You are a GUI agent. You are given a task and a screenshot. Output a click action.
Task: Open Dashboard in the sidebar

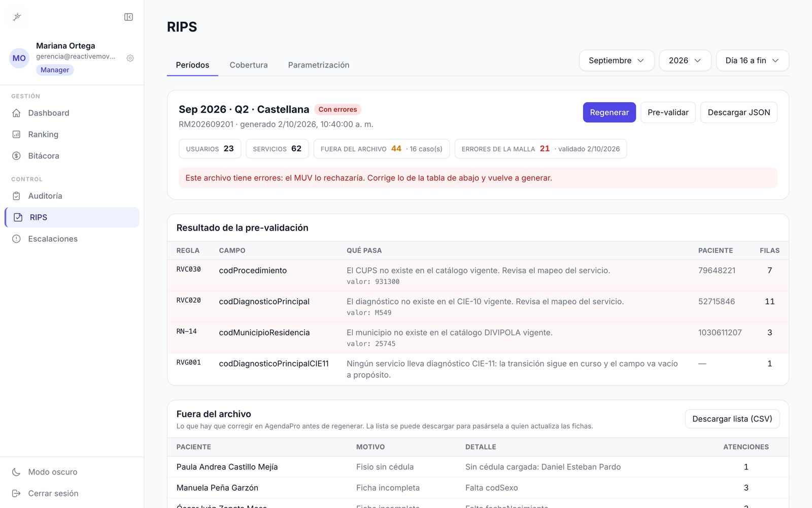pos(72,113)
